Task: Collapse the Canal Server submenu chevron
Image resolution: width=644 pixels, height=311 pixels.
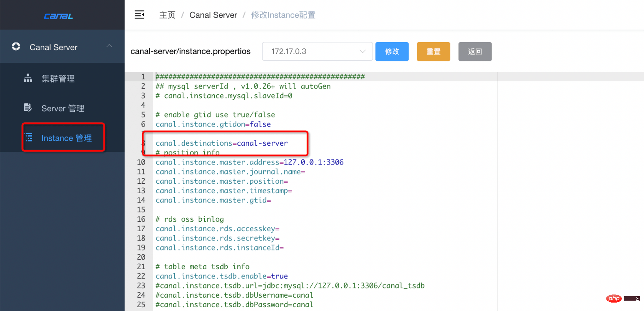Action: 109,46
